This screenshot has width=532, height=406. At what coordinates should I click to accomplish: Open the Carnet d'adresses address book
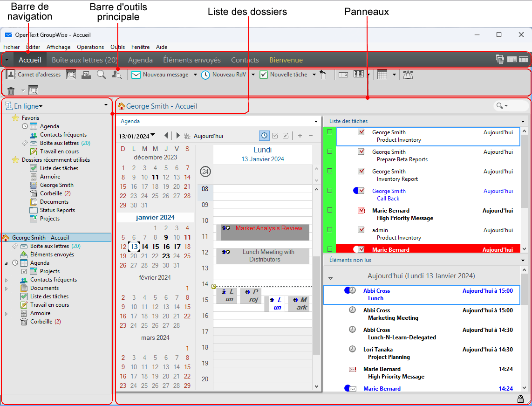(x=34, y=74)
